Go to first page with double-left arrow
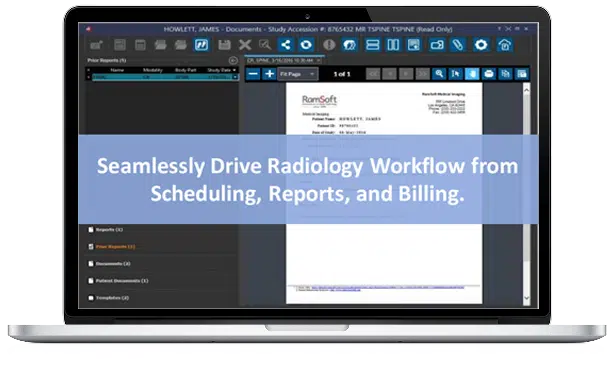The image size is (616, 367). (x=373, y=74)
